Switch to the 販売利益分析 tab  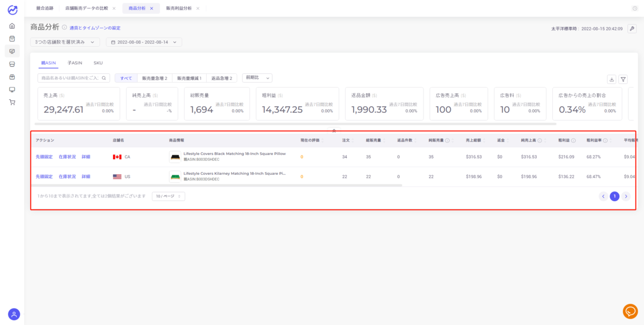pos(179,9)
